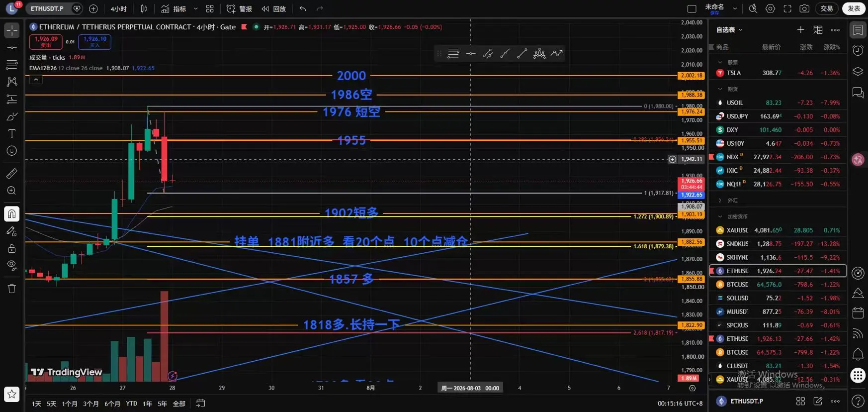Toggle magnet mode for drawings
The image size is (868, 412).
coord(12,214)
